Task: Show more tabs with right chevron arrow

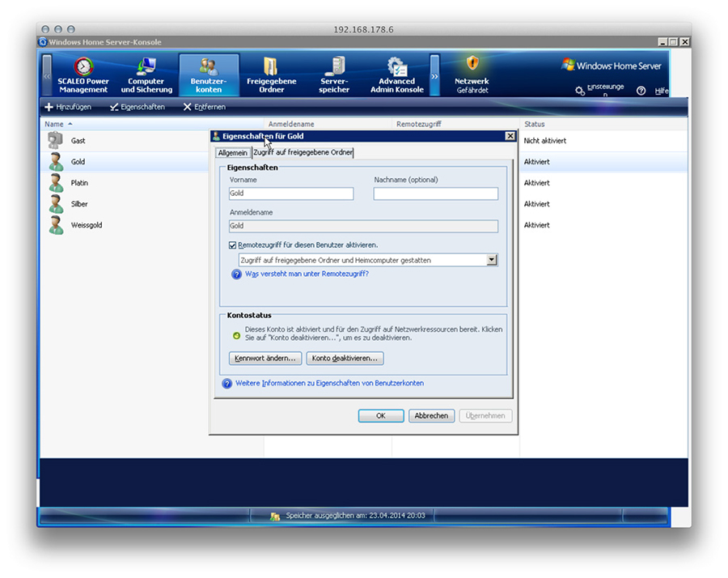Action: [x=434, y=75]
